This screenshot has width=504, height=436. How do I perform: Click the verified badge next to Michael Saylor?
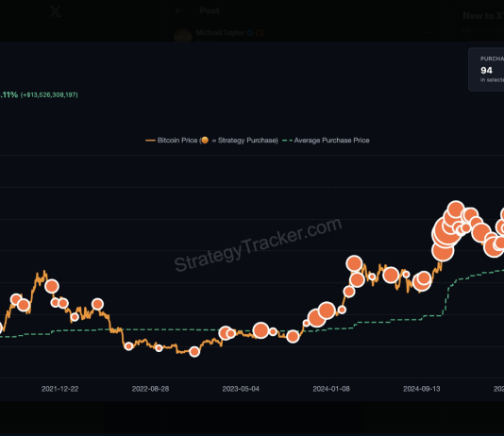(250, 32)
